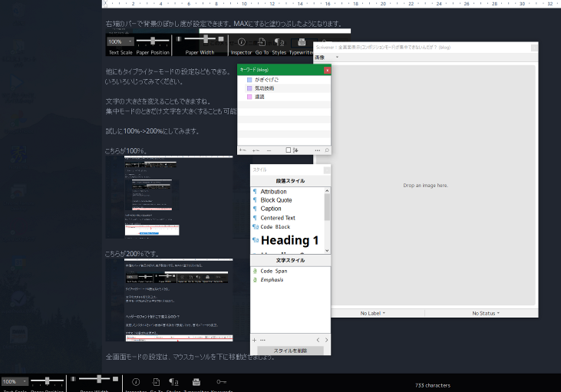The width and height of the screenshot is (561, 392).
Task: Open the No Label dropdown
Action: (372, 313)
